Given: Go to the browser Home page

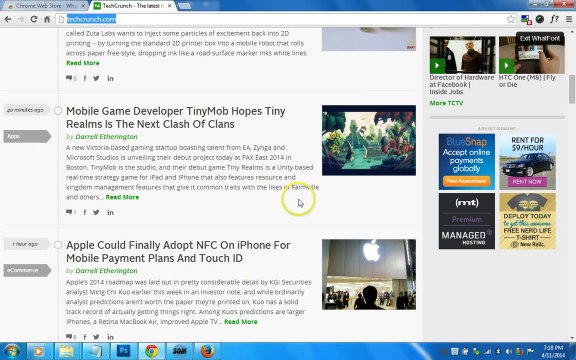Looking at the screenshot, I should tap(47, 19).
